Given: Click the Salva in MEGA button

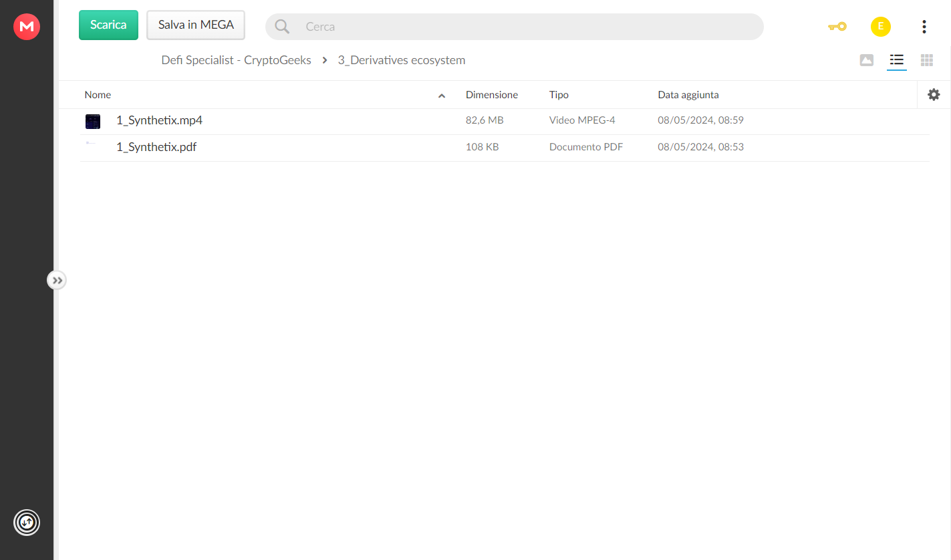Looking at the screenshot, I should click(196, 25).
